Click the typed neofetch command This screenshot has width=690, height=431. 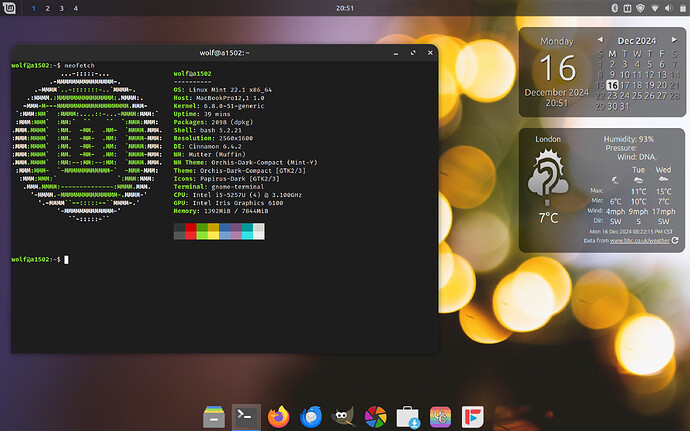tap(79, 66)
